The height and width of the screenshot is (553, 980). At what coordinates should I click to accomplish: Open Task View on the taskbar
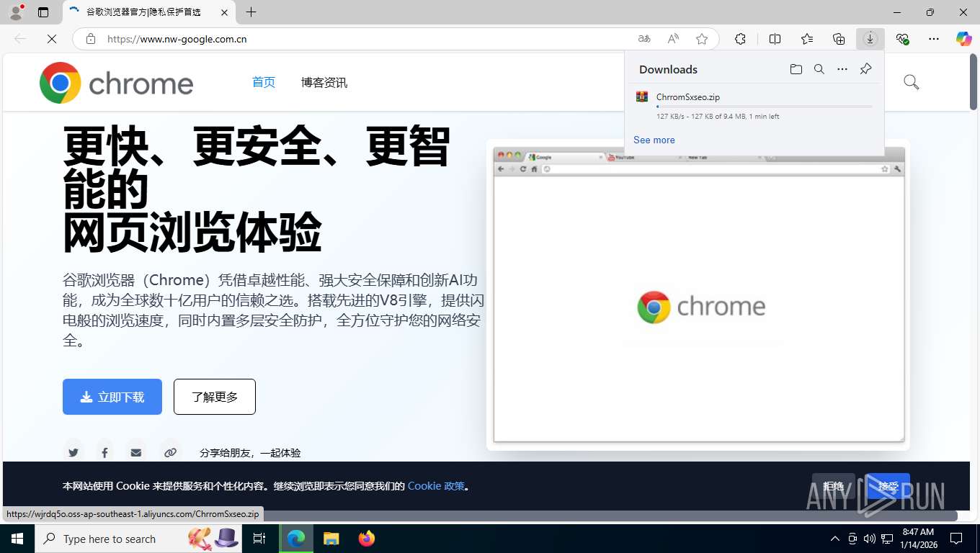point(259,539)
